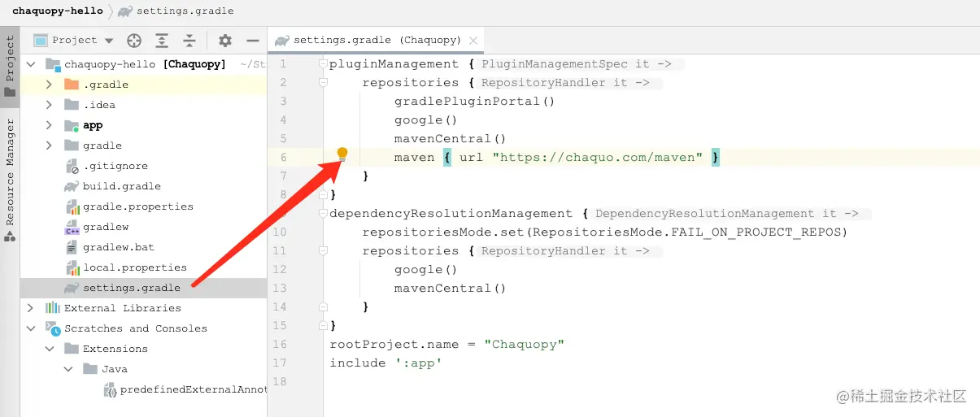Collapse the Java folder under Extensions
The height and width of the screenshot is (417, 980).
[x=68, y=369]
